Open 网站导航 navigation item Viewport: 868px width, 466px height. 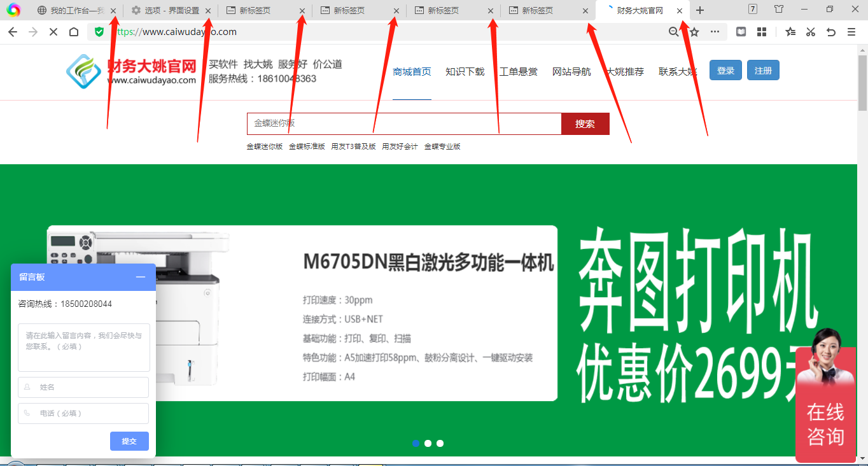tap(571, 72)
